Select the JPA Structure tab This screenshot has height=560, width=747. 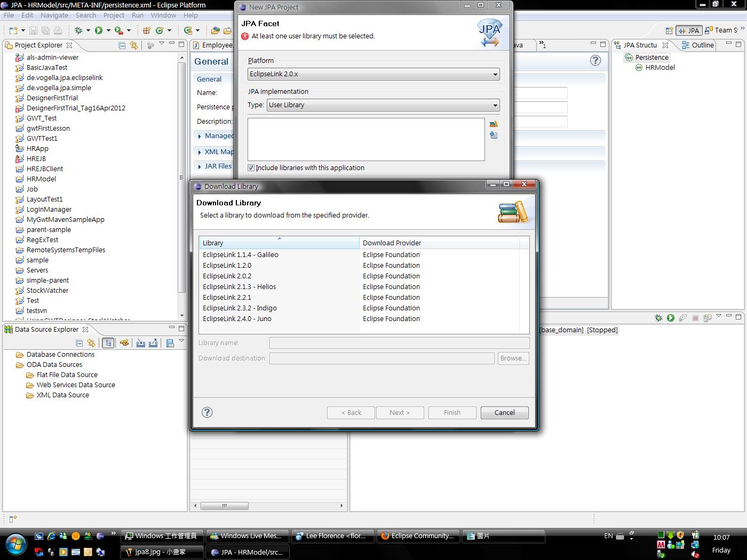[x=640, y=45]
